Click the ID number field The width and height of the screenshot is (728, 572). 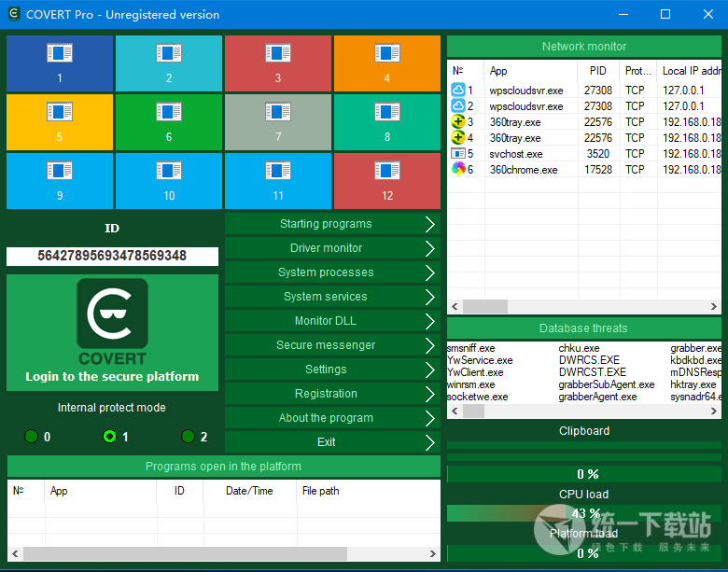click(112, 256)
